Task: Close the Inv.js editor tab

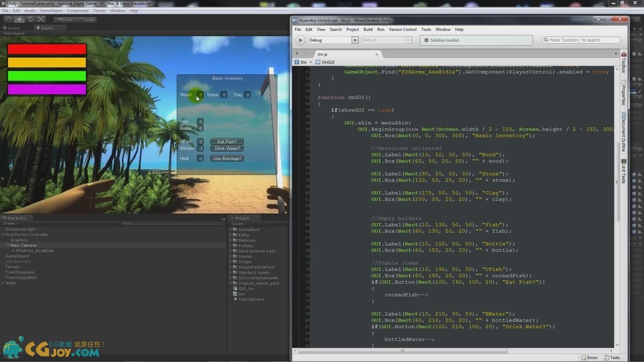Action: (x=376, y=54)
